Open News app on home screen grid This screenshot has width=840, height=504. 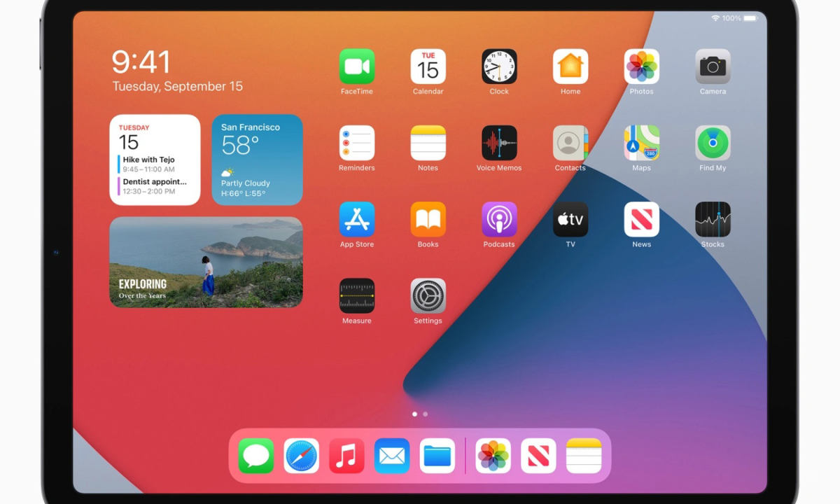(641, 219)
